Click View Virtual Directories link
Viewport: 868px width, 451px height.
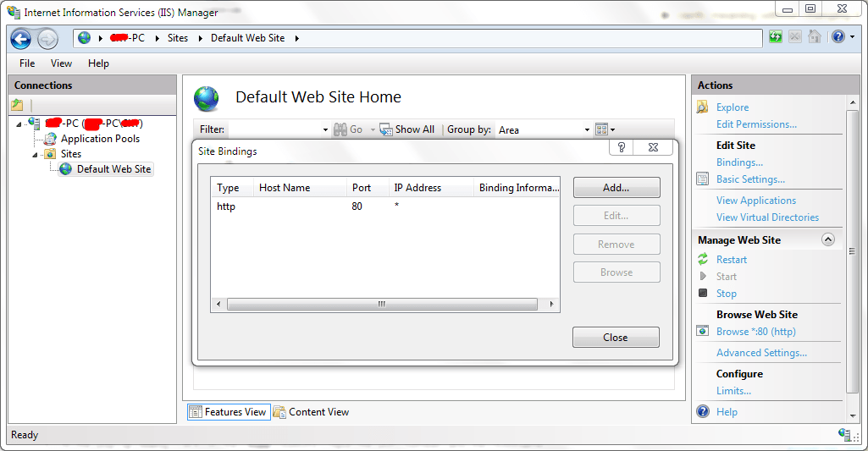click(x=767, y=217)
